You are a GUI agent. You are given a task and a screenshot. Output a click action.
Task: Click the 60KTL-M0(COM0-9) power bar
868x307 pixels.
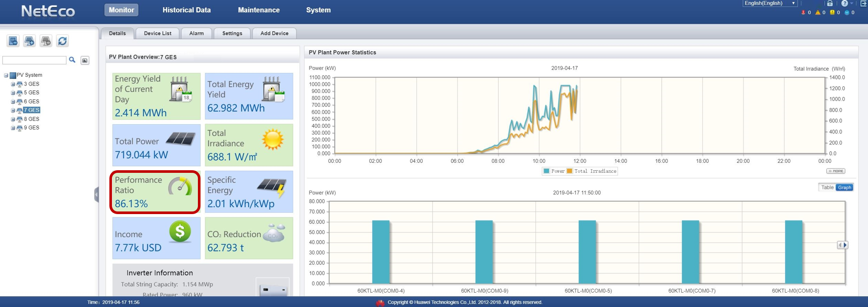pyautogui.click(x=484, y=252)
